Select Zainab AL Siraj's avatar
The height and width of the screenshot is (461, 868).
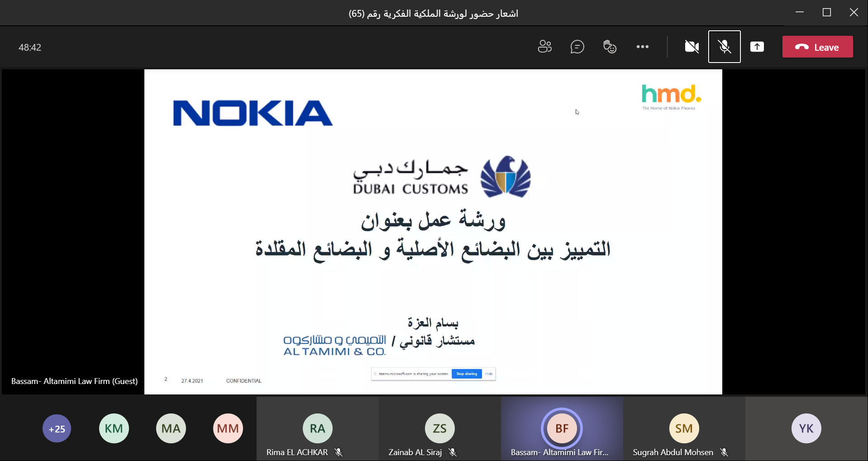[x=440, y=428]
